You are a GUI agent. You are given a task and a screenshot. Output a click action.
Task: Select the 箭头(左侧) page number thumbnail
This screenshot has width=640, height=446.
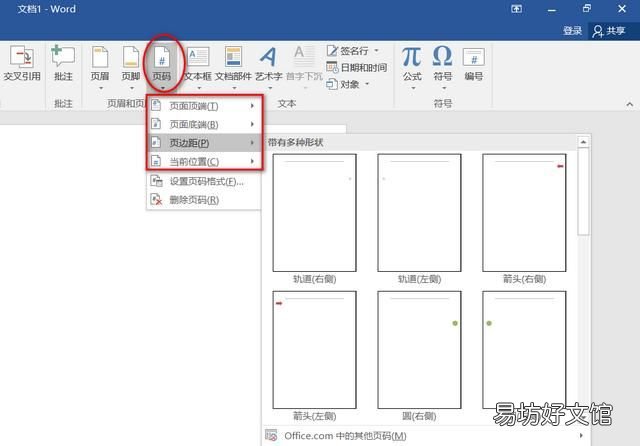[314, 350]
